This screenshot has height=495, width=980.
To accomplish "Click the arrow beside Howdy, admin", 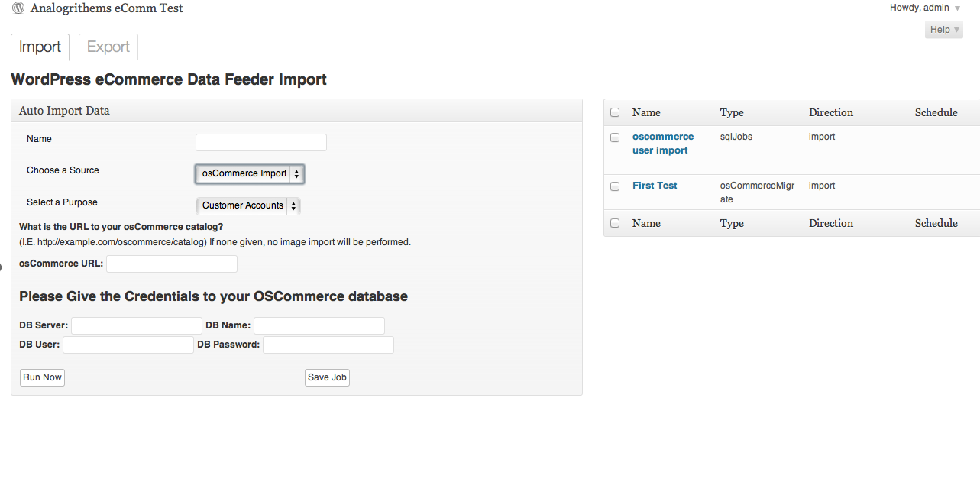I will pos(957,8).
